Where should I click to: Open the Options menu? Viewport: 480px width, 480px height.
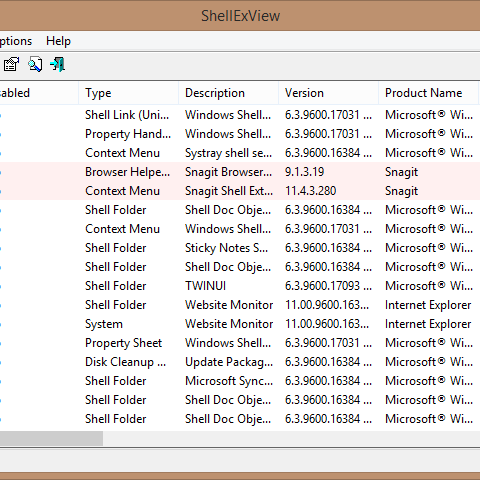point(16,41)
